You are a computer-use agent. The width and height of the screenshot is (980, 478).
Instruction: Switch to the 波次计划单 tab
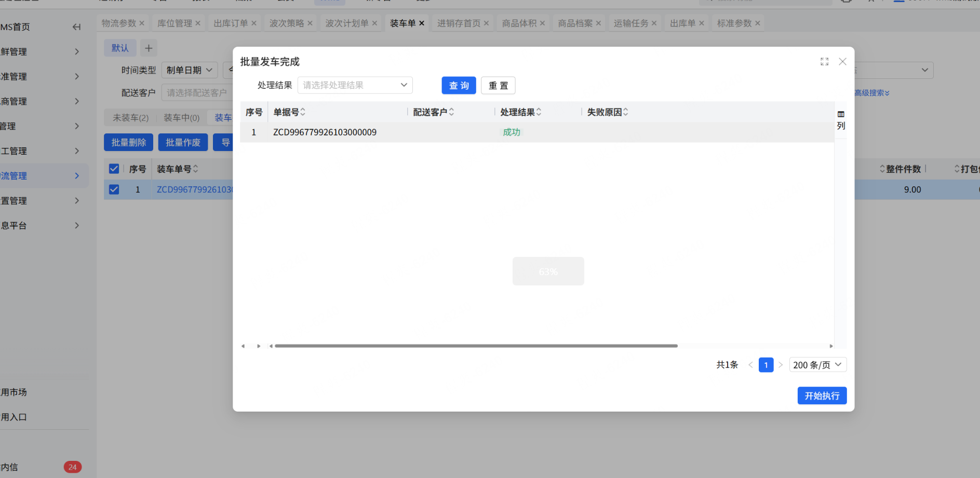(347, 23)
